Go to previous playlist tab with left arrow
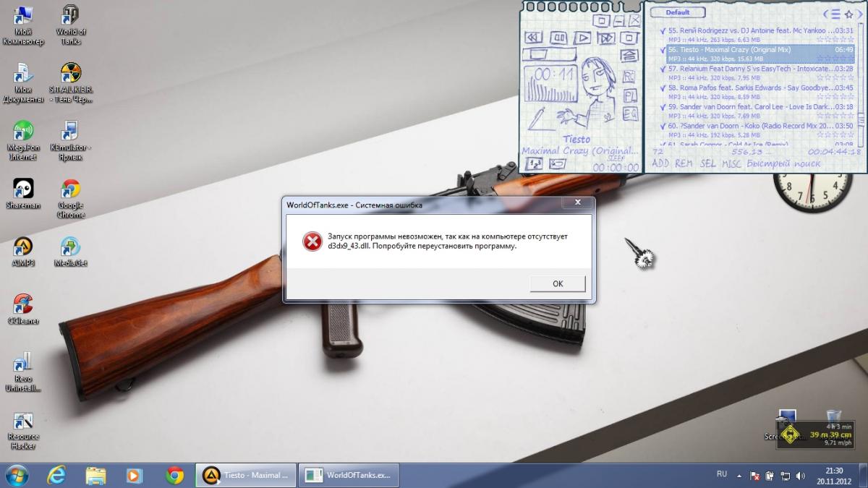Image resolution: width=868 pixels, height=488 pixels. tap(825, 14)
